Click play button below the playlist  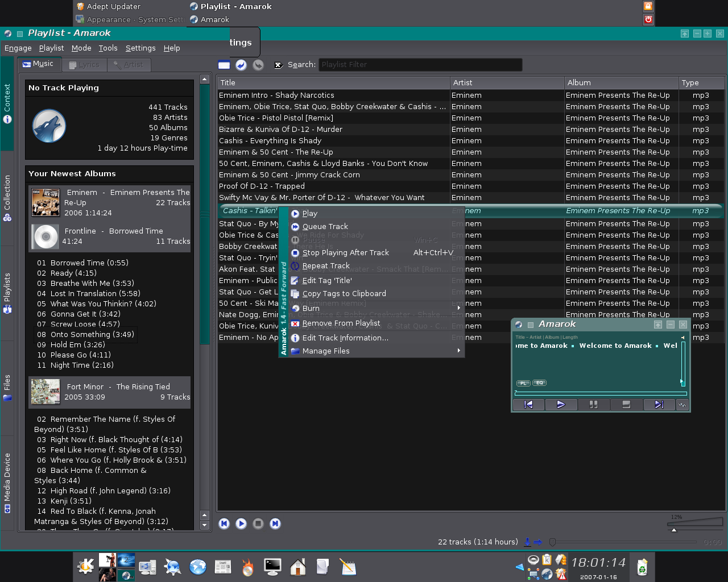pos(241,523)
